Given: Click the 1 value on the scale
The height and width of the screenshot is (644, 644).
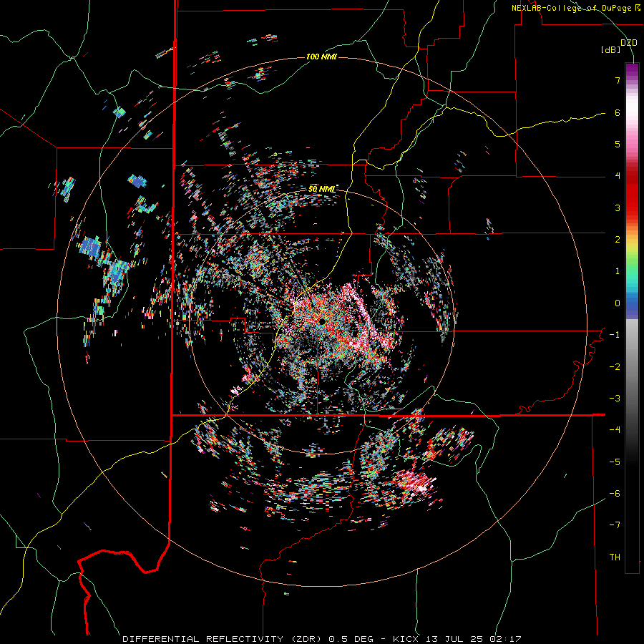Looking at the screenshot, I should (x=618, y=271).
